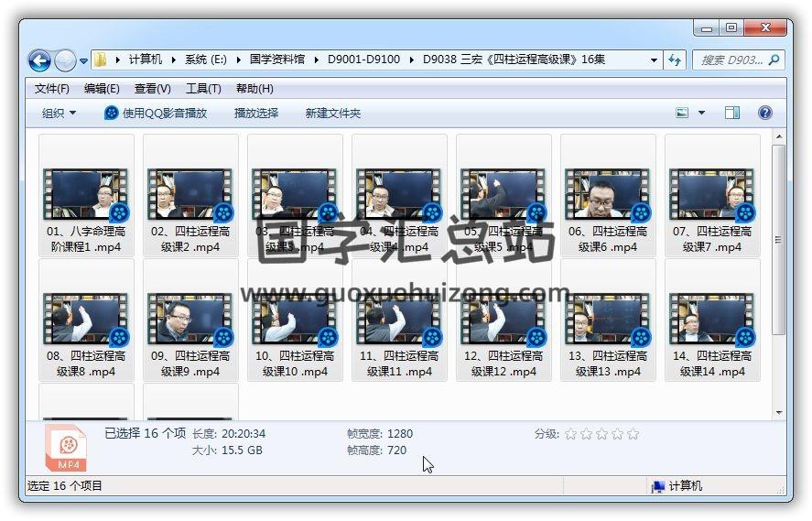Click the search magnifier icon

pos(774,60)
